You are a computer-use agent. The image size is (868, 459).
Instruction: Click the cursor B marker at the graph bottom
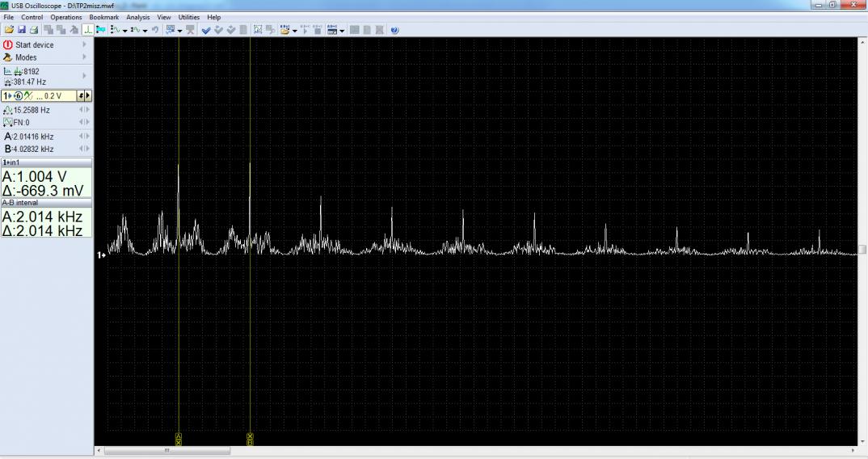click(x=250, y=439)
